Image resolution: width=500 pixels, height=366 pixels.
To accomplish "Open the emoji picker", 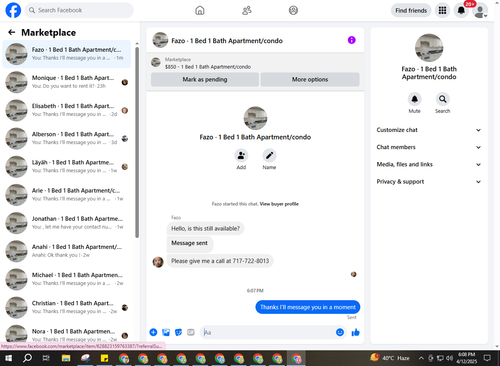I will tap(340, 332).
